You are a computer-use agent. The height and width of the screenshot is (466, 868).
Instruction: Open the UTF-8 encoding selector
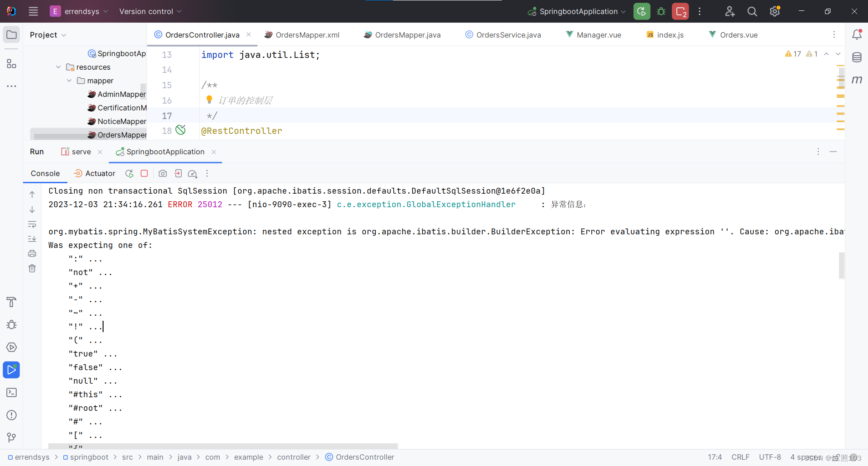tap(770, 457)
